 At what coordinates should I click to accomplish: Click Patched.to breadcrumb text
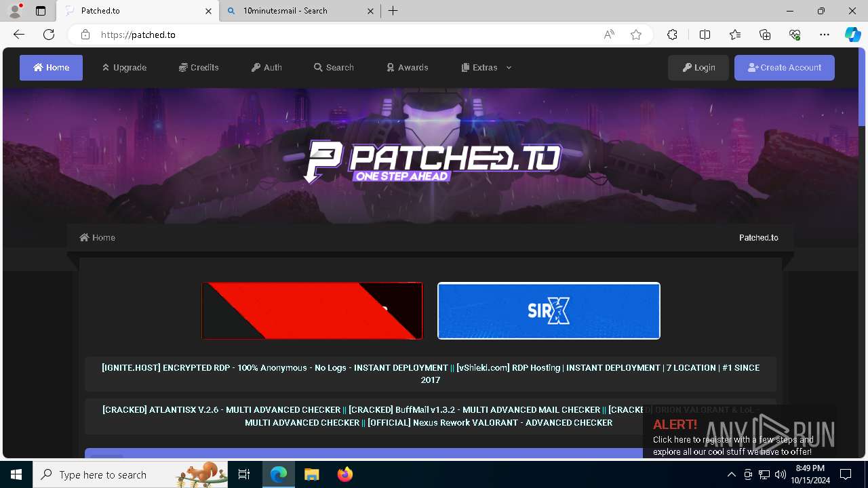coord(758,237)
